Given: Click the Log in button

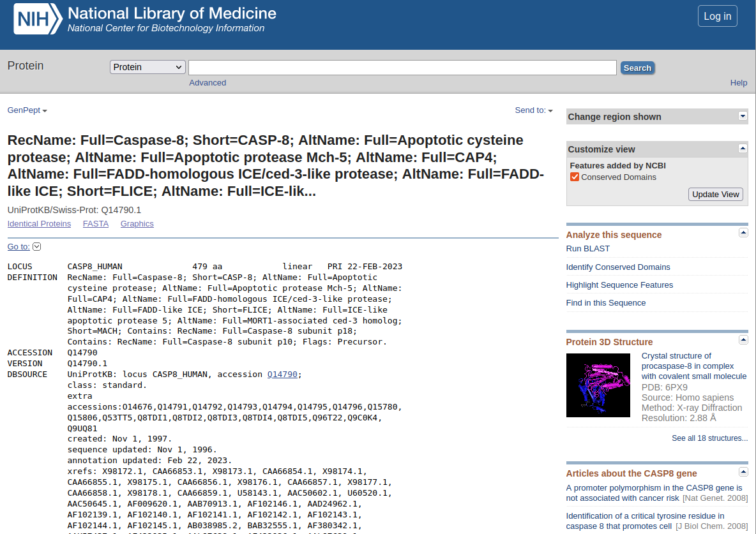Looking at the screenshot, I should (717, 17).
